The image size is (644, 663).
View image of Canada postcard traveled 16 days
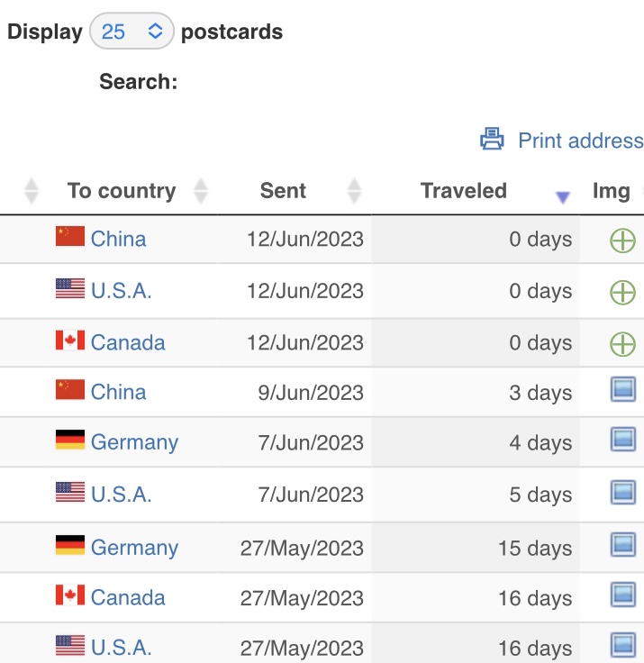tap(623, 595)
